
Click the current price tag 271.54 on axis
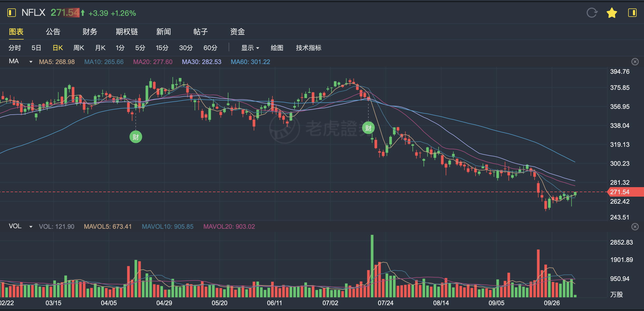coord(626,192)
